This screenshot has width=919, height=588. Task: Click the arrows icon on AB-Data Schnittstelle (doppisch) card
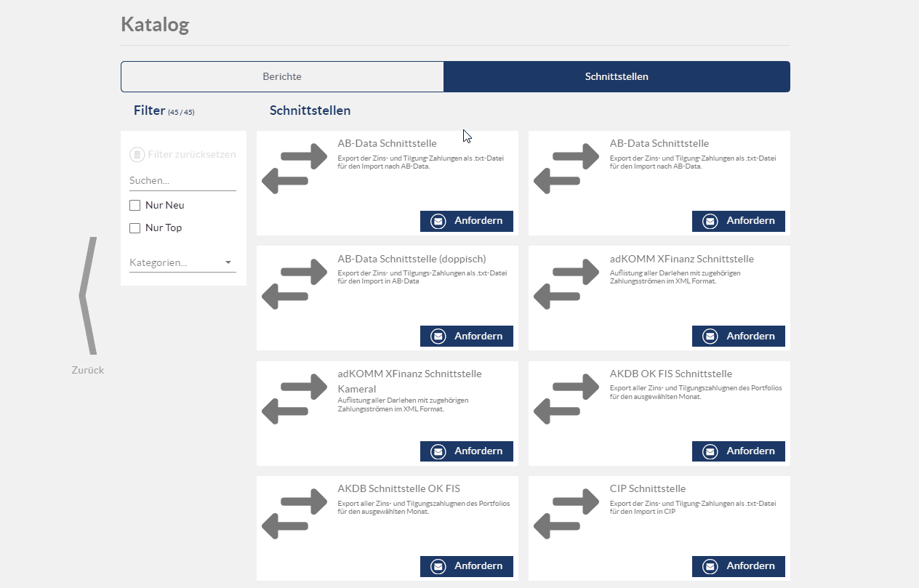pos(294,284)
